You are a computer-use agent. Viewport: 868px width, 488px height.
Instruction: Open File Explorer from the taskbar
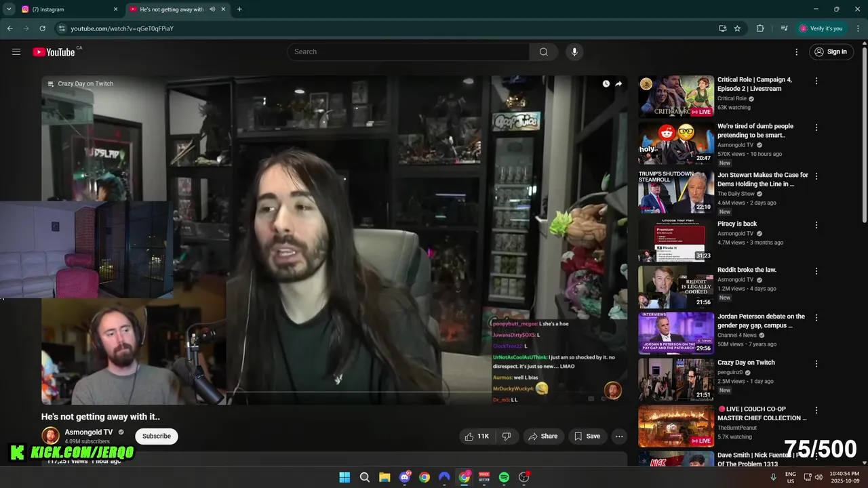(x=384, y=477)
